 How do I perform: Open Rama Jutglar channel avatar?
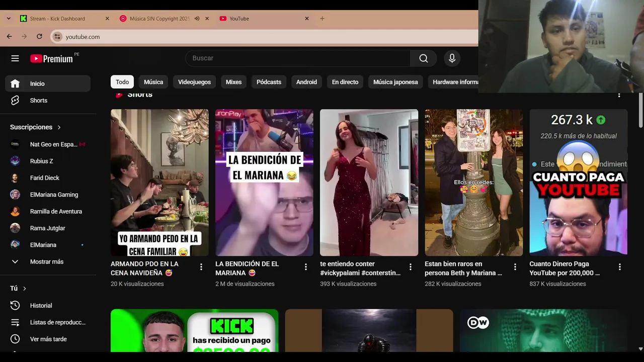[15, 228]
